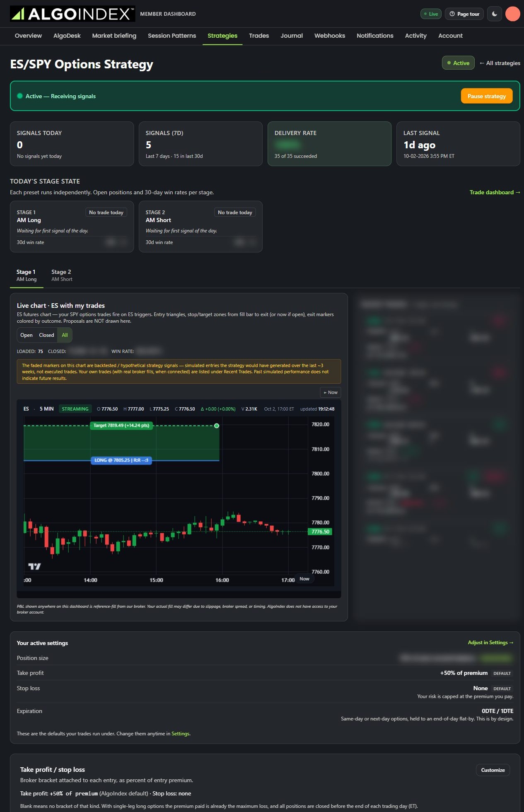524x812 pixels.
Task: Open the Trade dashboard link
Action: point(495,192)
